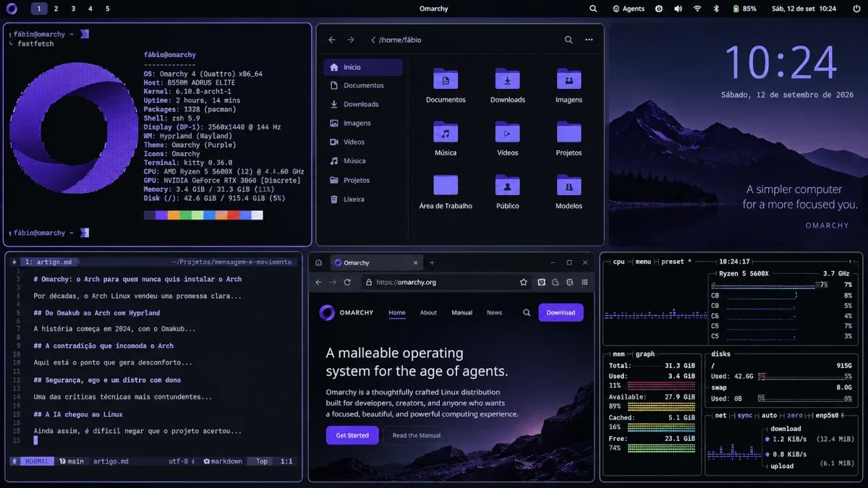Viewport: 868px width, 488px height.
Task: Select Início in file manager sidebar
Action: tap(363, 67)
